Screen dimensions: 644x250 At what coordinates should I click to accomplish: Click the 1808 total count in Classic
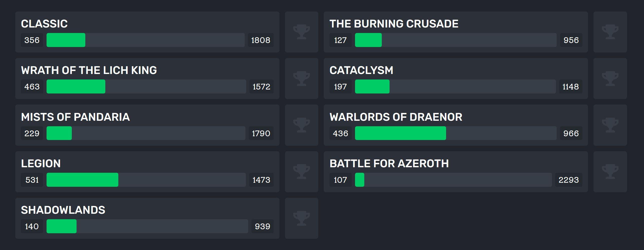pyautogui.click(x=261, y=40)
